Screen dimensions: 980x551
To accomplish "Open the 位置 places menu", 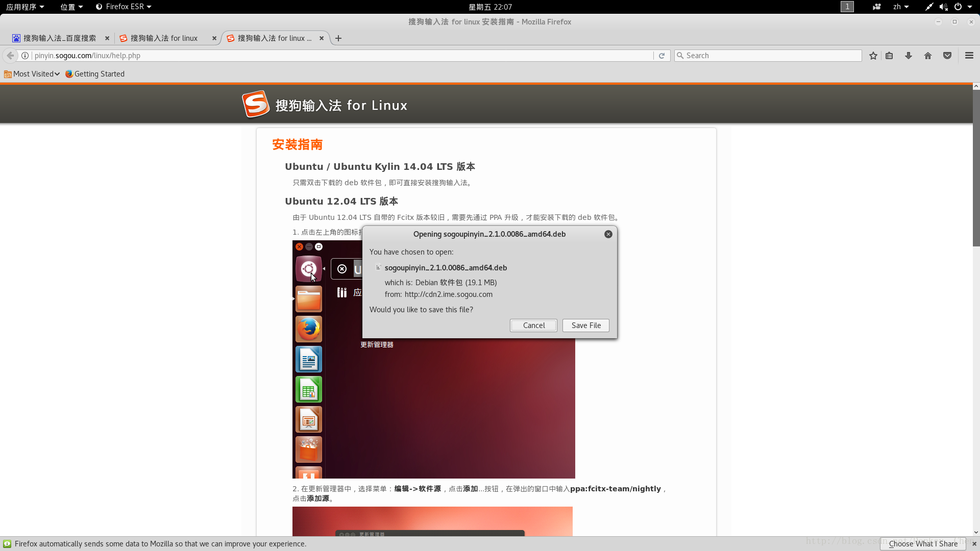I will point(71,7).
